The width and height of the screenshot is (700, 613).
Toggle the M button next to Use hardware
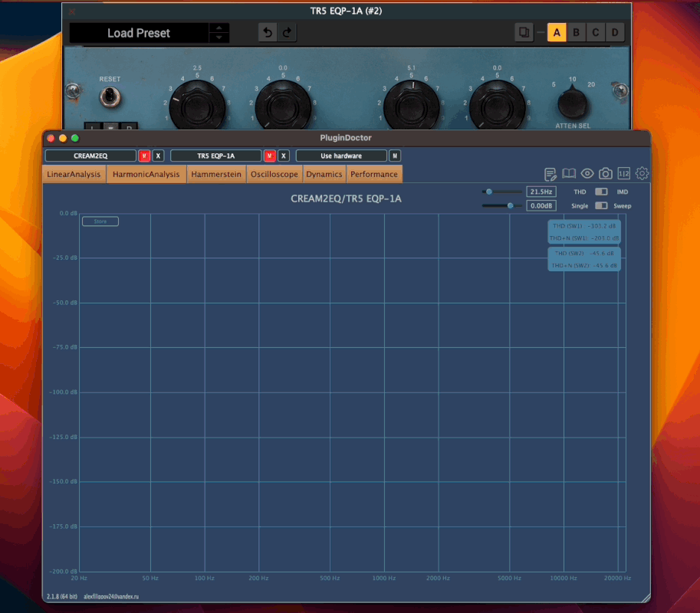[x=395, y=156]
